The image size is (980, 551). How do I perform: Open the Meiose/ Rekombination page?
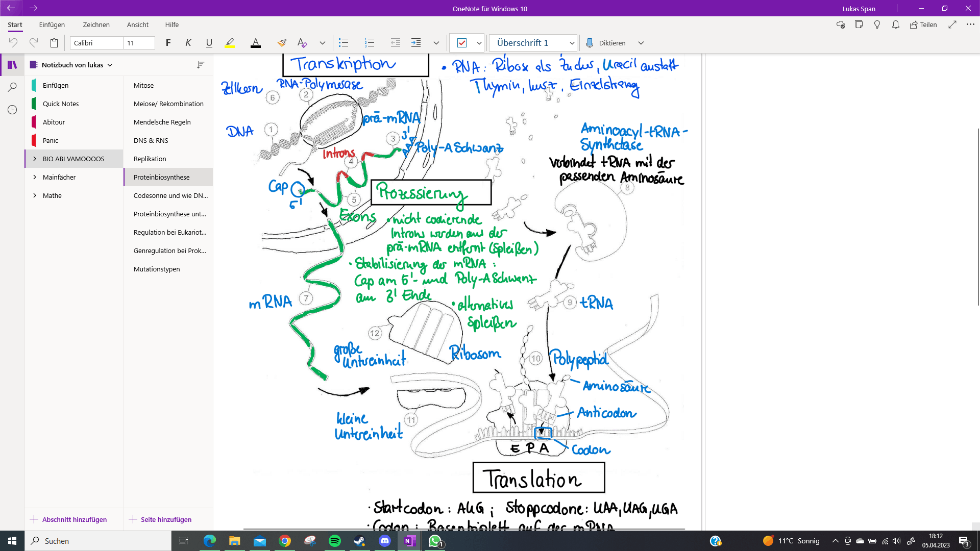pos(168,104)
